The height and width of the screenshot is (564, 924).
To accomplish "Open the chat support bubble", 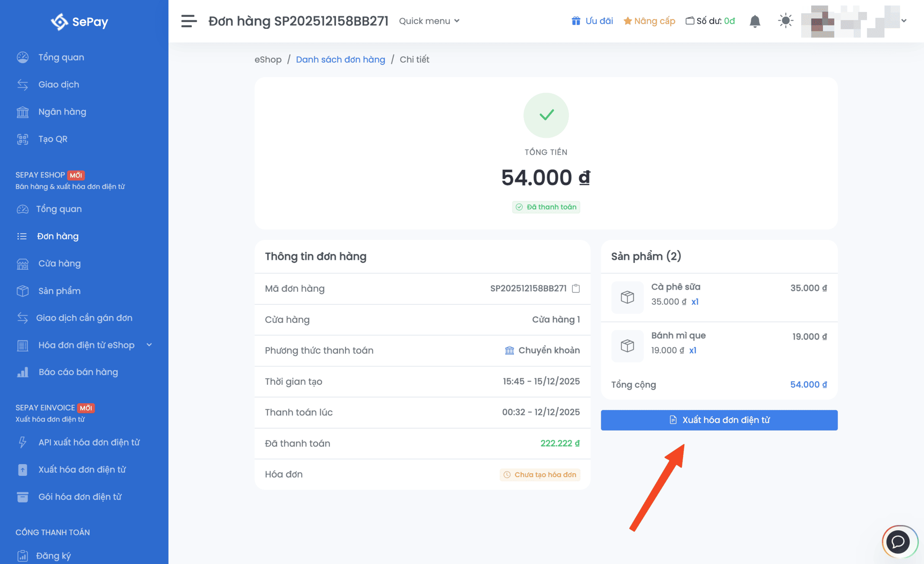I will click(899, 541).
